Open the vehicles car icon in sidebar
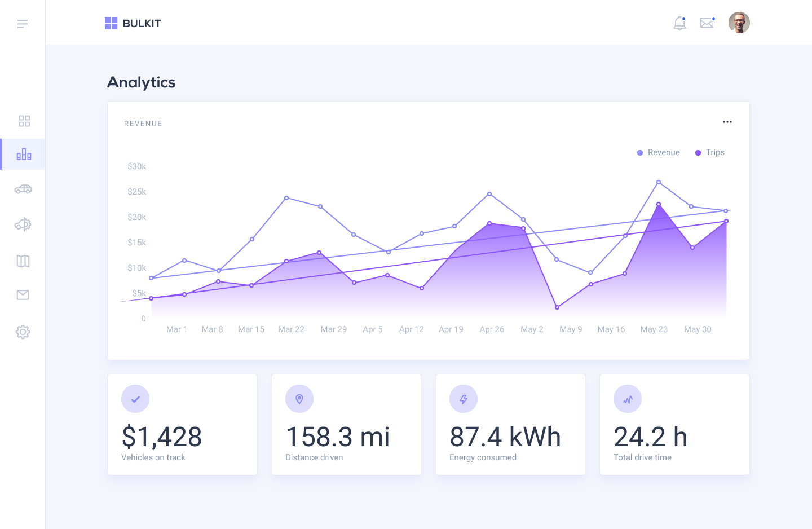The height and width of the screenshot is (529, 812). (23, 189)
